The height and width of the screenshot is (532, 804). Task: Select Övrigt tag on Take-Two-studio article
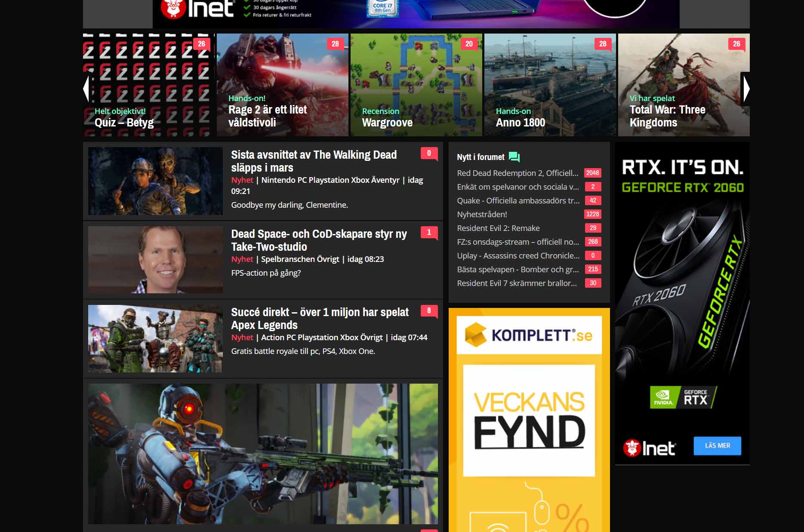pos(328,259)
